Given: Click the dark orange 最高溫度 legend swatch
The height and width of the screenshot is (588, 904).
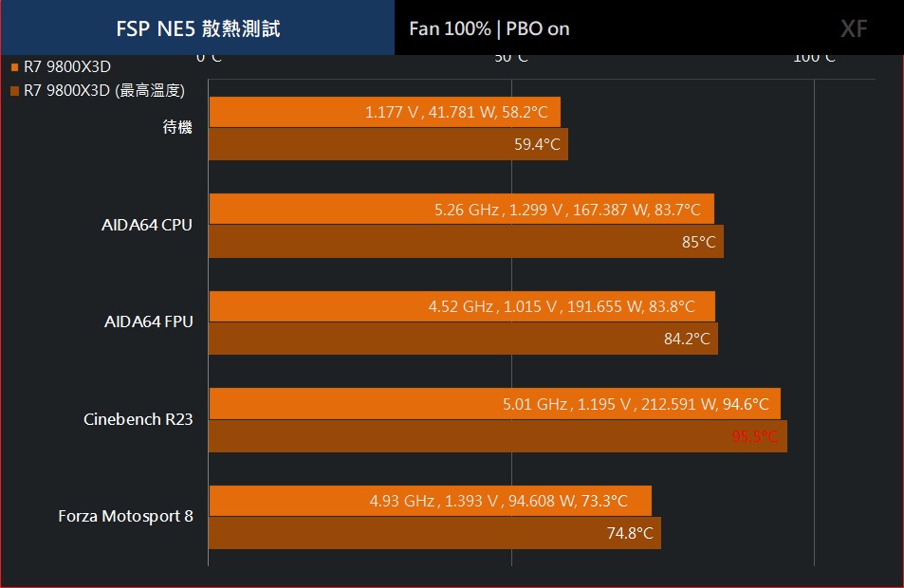Looking at the screenshot, I should [x=15, y=90].
